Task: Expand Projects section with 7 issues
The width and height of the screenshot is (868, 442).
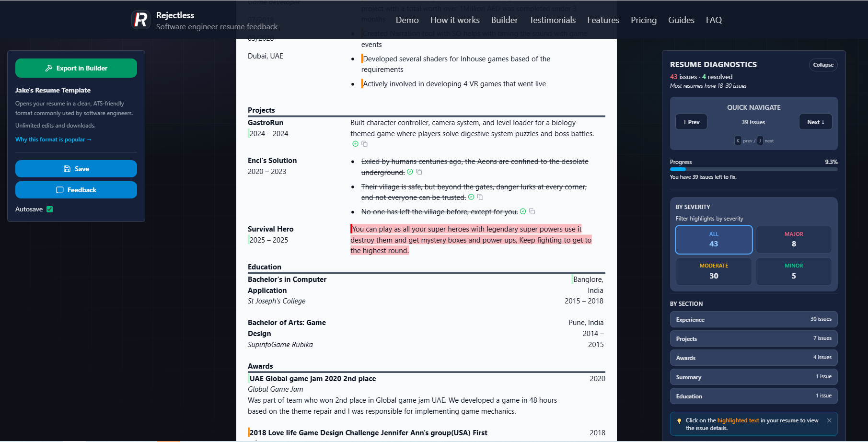Action: [753, 338]
